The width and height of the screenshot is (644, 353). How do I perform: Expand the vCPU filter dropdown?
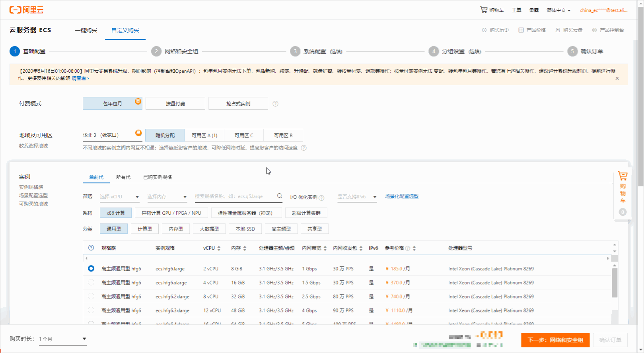point(119,197)
